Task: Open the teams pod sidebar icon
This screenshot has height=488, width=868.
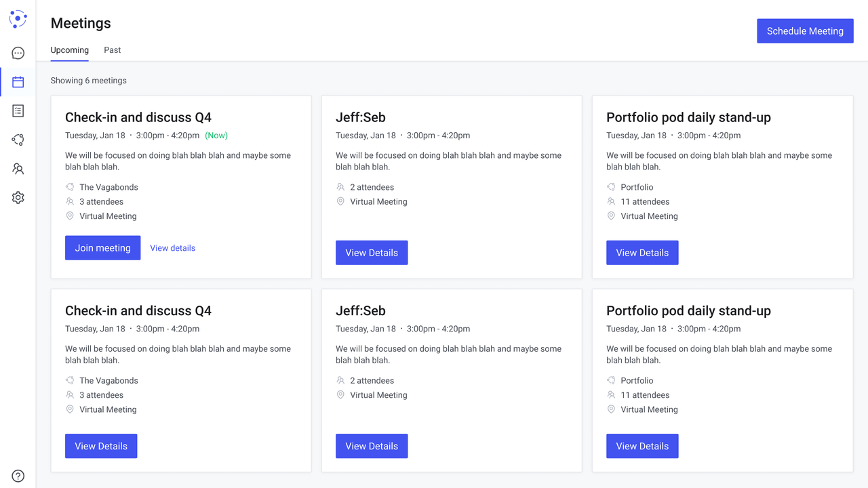Action: point(18,140)
